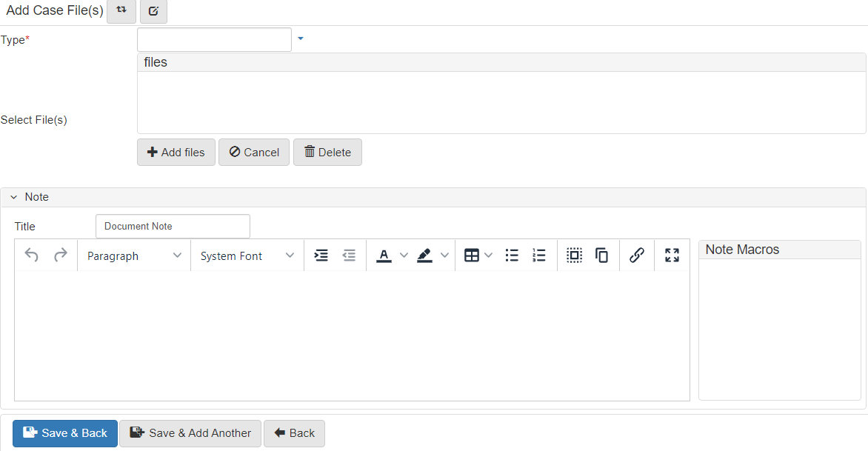Click the copy icon in the editor toolbar
Viewport: 868px width, 451px height.
601,255
